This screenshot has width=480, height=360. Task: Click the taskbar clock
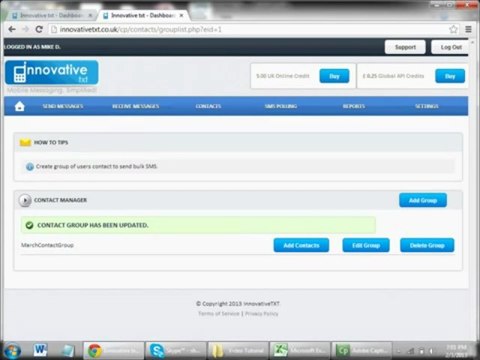(457, 351)
